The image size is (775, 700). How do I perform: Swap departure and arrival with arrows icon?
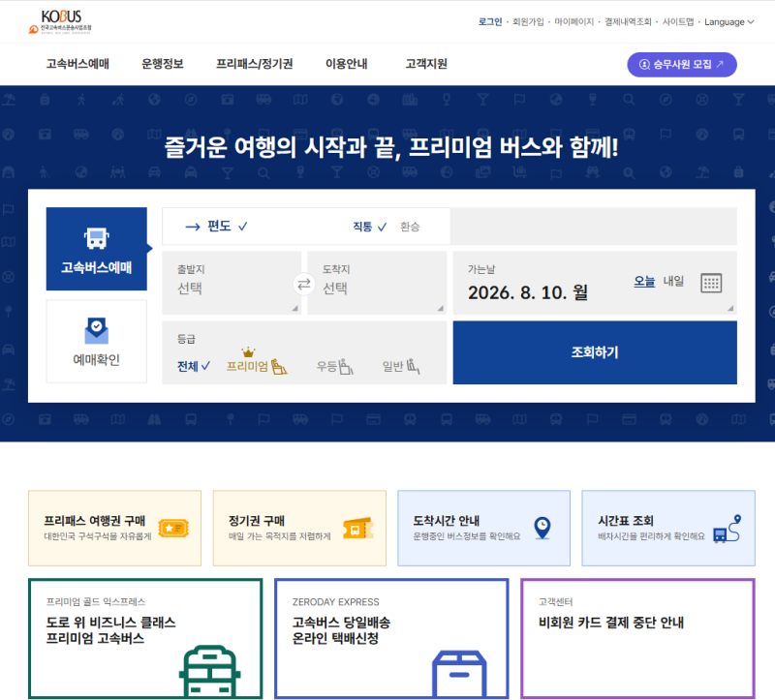tap(304, 284)
